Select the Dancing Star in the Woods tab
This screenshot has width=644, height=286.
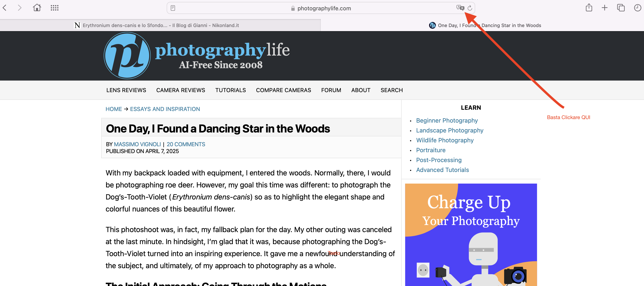coord(482,25)
